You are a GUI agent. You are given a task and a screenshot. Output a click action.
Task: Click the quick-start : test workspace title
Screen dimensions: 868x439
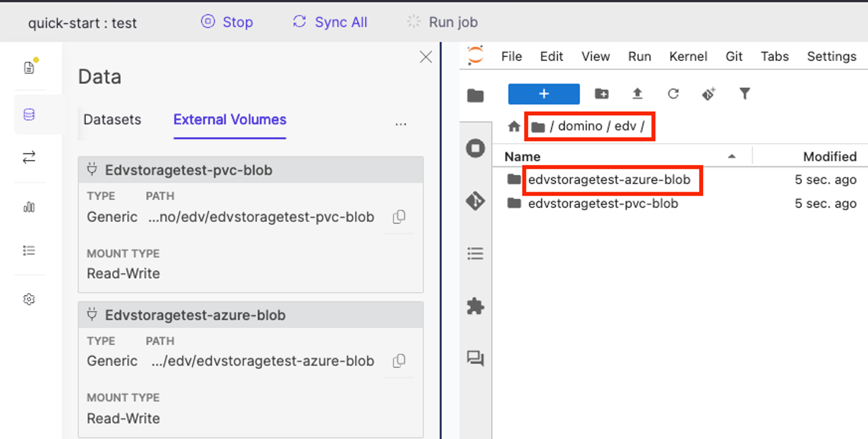coord(82,23)
